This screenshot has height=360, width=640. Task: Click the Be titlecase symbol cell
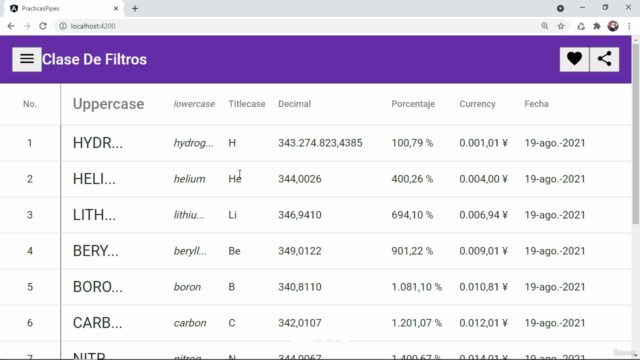click(234, 251)
